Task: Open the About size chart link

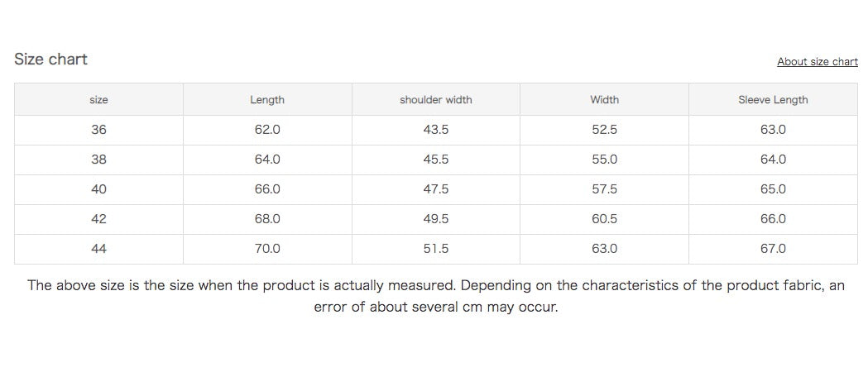Action: (817, 62)
